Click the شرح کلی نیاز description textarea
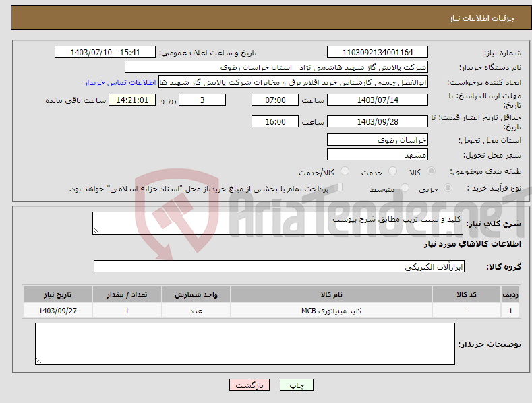Image resolution: width=532 pixels, height=403 pixels. tap(278, 223)
